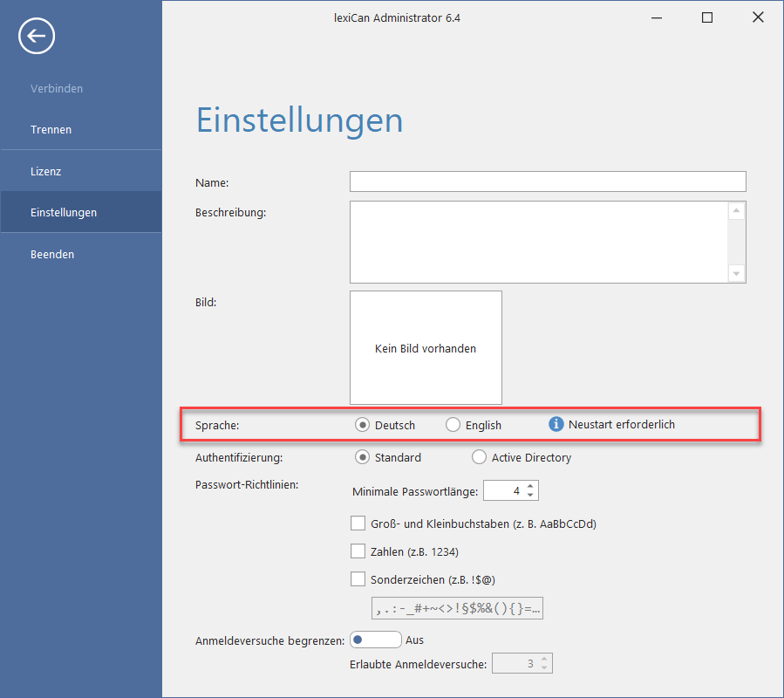Click the blue info icon beside Neustart erforderlich
The width and height of the screenshot is (784, 698).
(x=556, y=425)
